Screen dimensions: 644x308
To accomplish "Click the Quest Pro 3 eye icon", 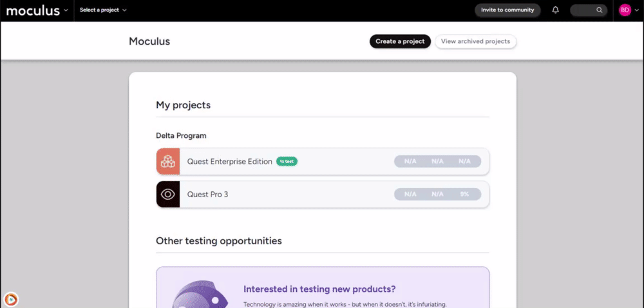I will pyautogui.click(x=168, y=194).
